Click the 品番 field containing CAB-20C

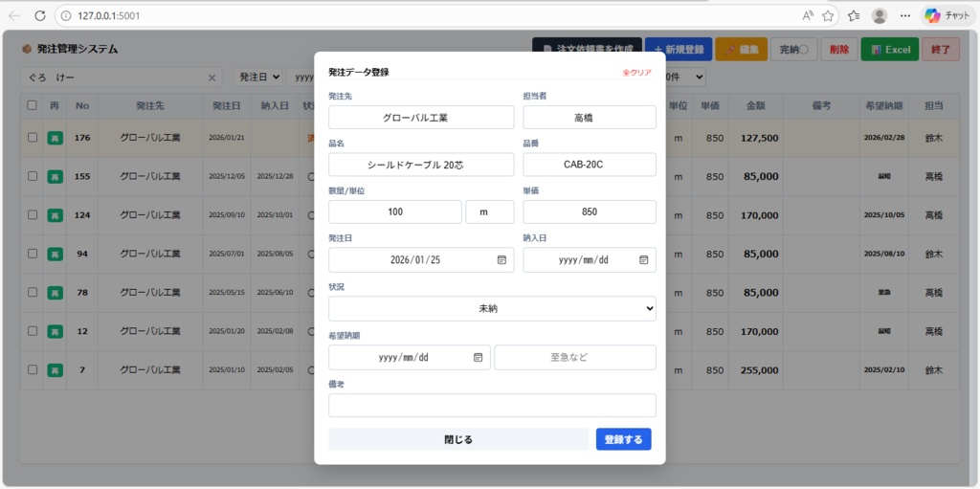pyautogui.click(x=590, y=165)
